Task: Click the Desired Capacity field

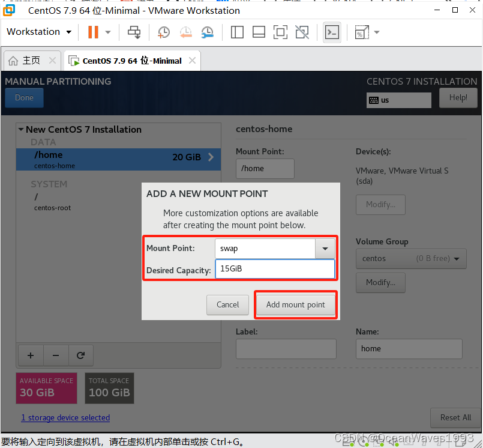Action: click(275, 269)
